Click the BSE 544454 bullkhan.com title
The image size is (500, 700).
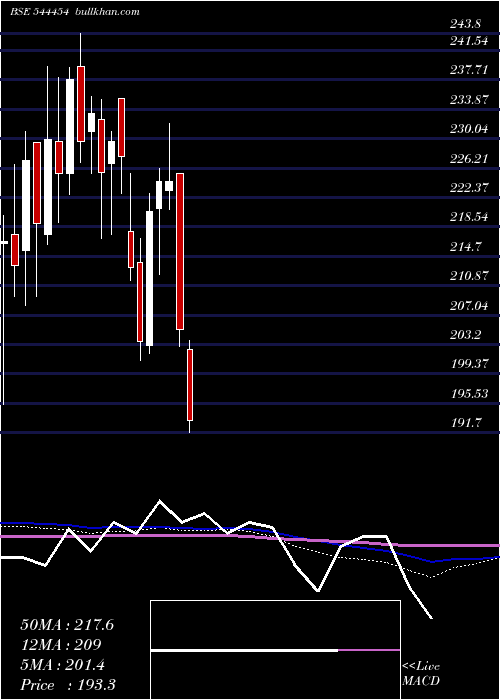click(x=75, y=12)
